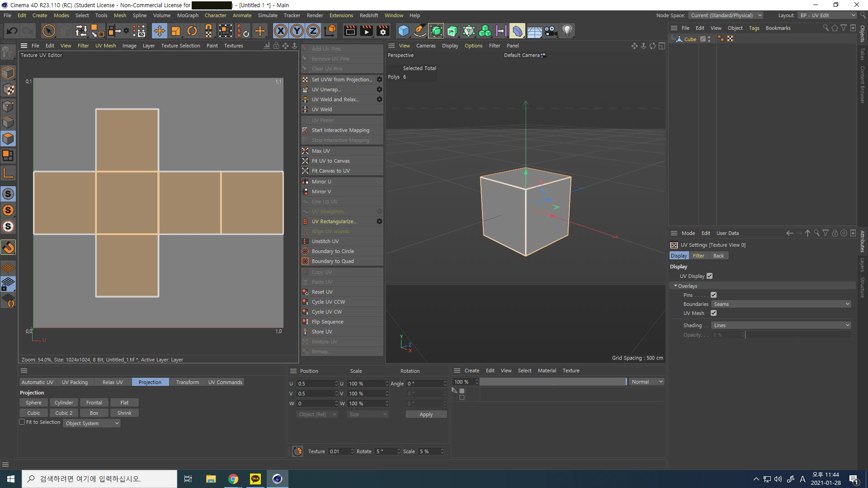Click the Box projection button

(94, 413)
